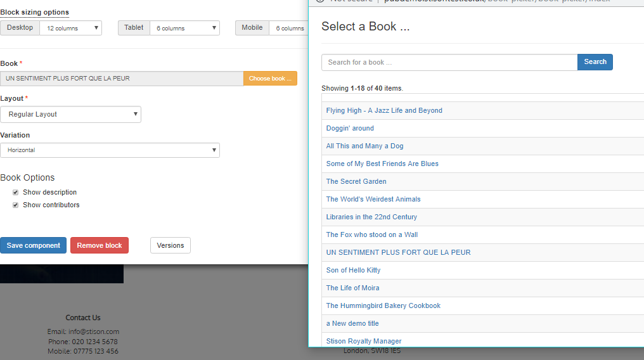This screenshot has height=360, width=644.
Task: Open the Desktop columns dropdown
Action: pyautogui.click(x=70, y=28)
